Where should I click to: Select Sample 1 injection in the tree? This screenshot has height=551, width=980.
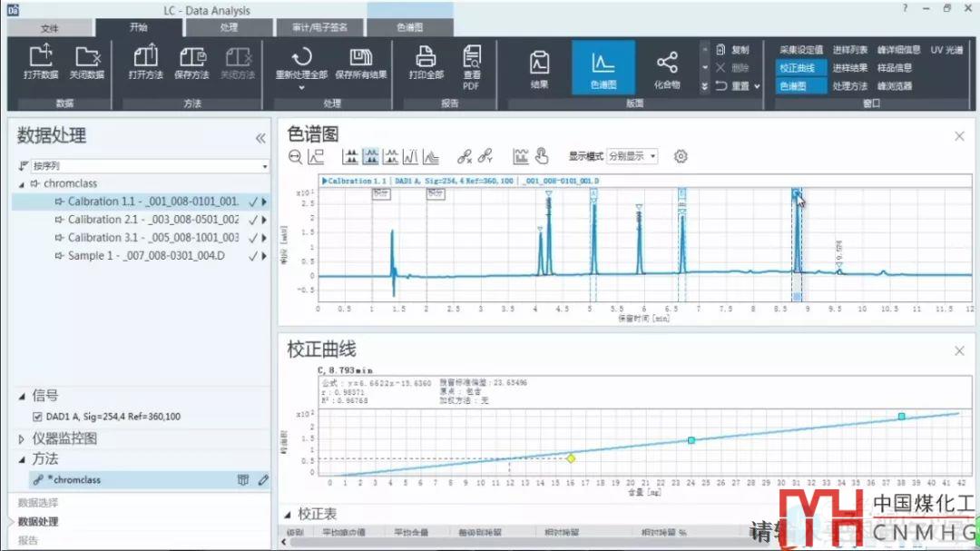point(145,256)
